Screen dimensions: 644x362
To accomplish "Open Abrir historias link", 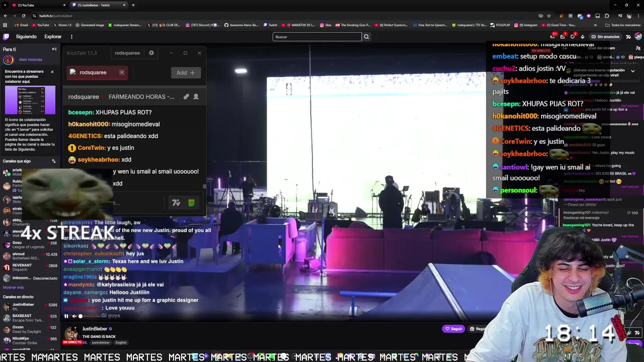I will coord(31,59).
